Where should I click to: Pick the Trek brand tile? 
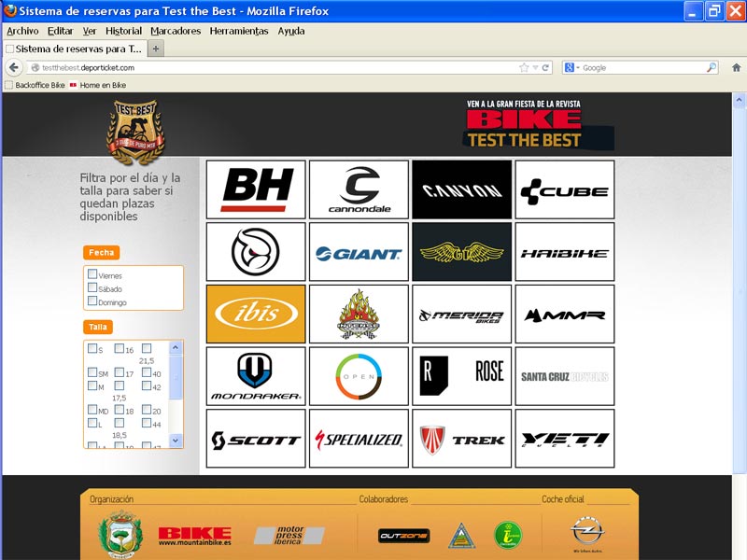(461, 439)
